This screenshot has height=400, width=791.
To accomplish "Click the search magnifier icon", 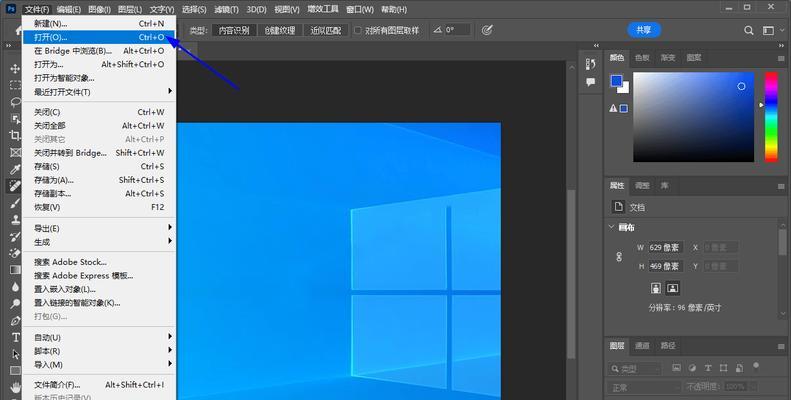I will (749, 31).
